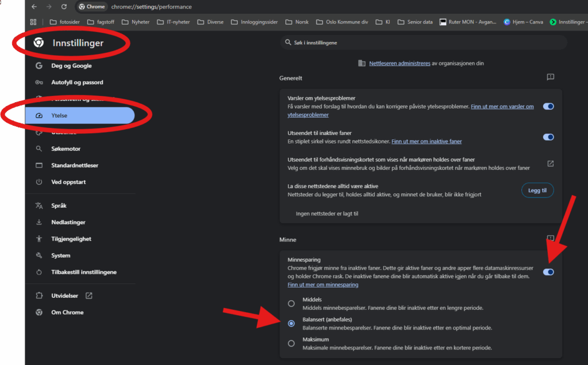This screenshot has width=588, height=365.
Task: Turn off Utseendet til inaktive faner toggle
Action: (548, 137)
